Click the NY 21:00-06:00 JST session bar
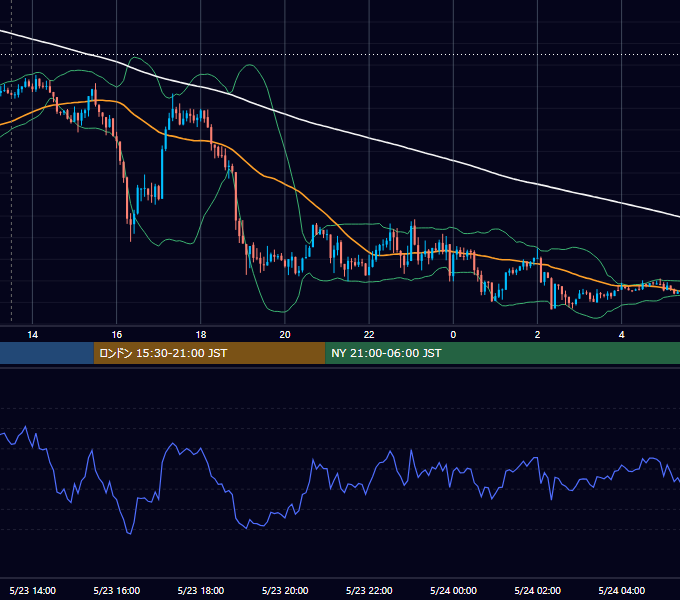 point(503,353)
